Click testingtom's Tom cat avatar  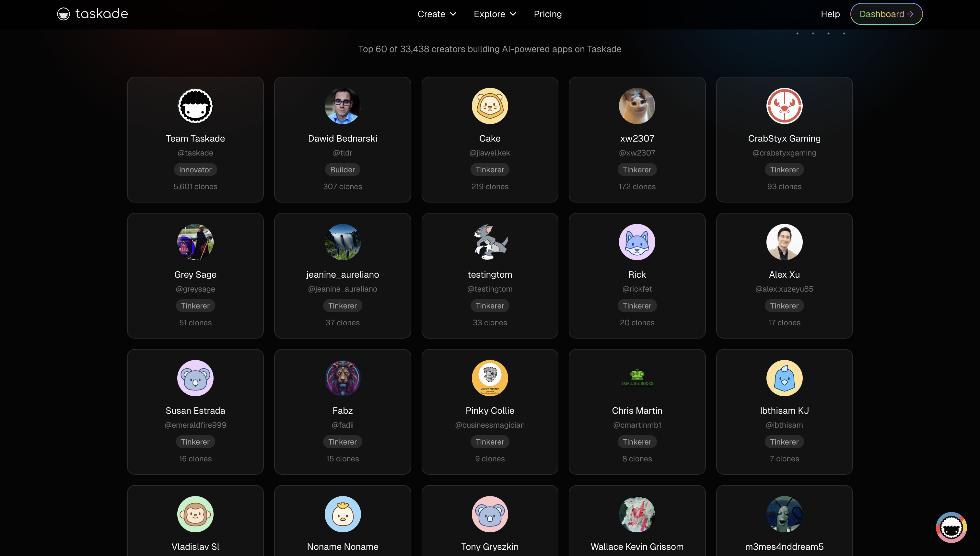coord(489,242)
